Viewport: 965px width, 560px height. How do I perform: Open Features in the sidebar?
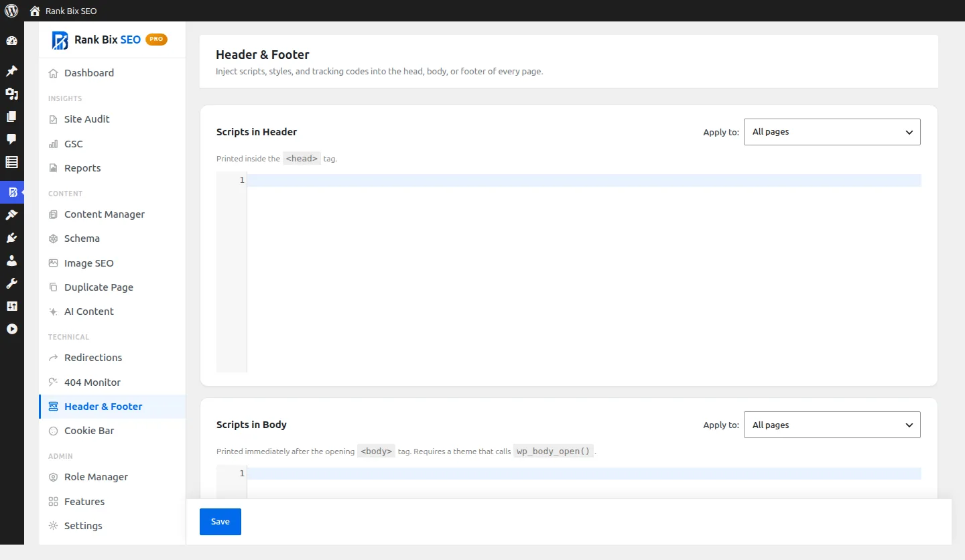coord(112,502)
